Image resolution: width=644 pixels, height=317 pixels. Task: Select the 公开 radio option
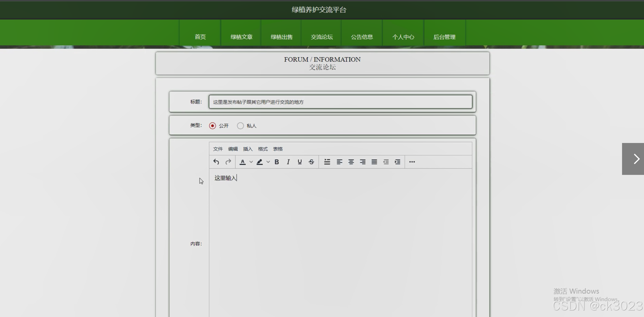212,126
